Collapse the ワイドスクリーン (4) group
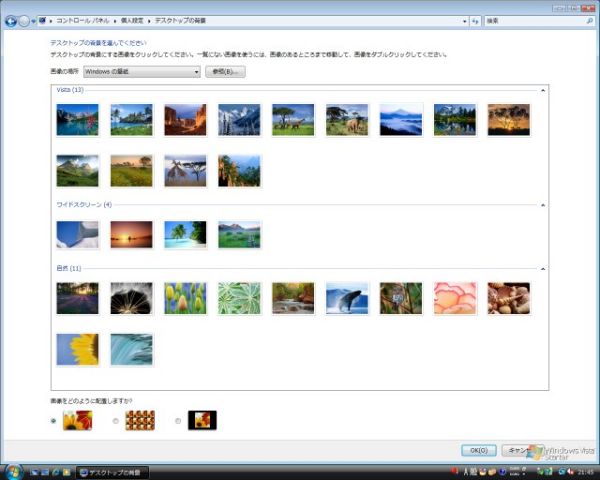 [x=542, y=205]
